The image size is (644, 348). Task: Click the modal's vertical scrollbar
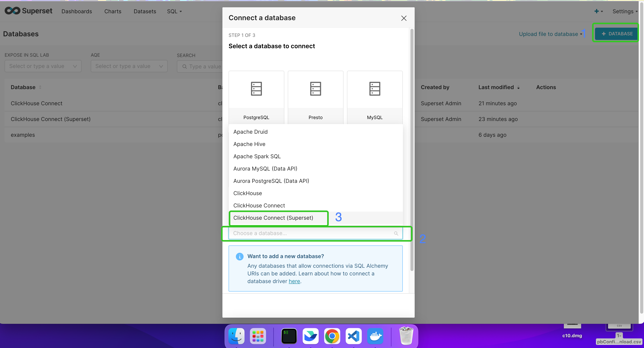412,150
